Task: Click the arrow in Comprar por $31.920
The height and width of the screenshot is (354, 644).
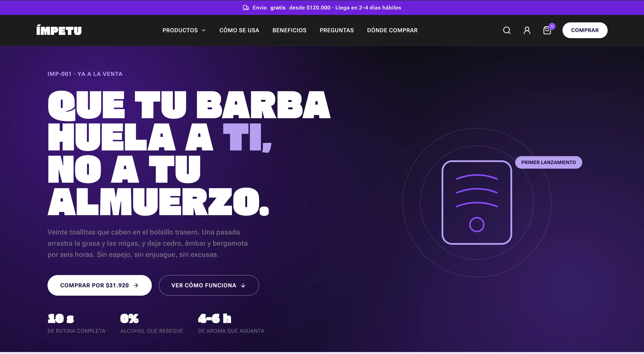Action: coord(136,285)
